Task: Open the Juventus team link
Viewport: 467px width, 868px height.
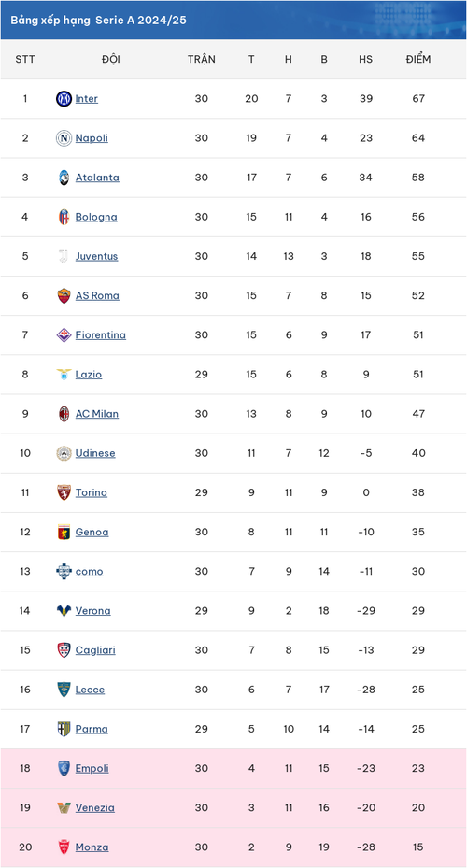Action: click(97, 256)
